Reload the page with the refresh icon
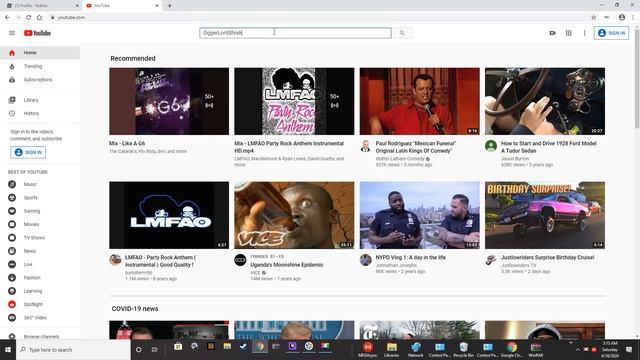This screenshot has width=640, height=360. [29, 18]
